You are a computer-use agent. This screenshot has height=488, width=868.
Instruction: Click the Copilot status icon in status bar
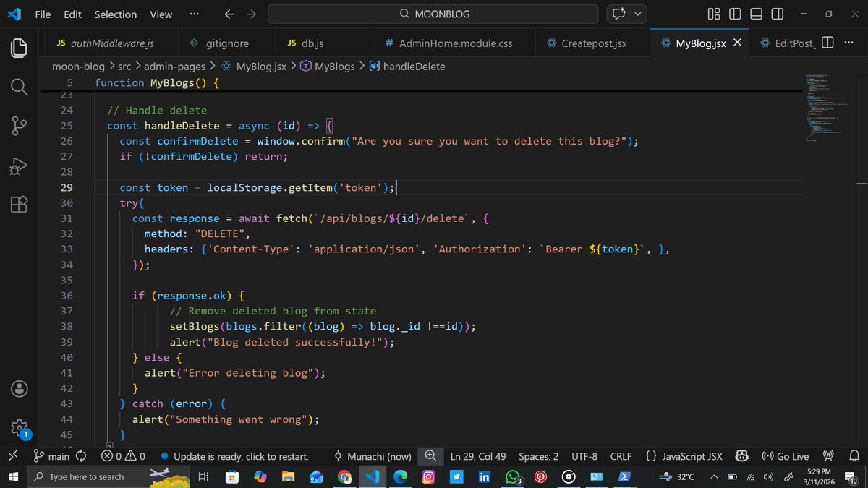coord(741,456)
